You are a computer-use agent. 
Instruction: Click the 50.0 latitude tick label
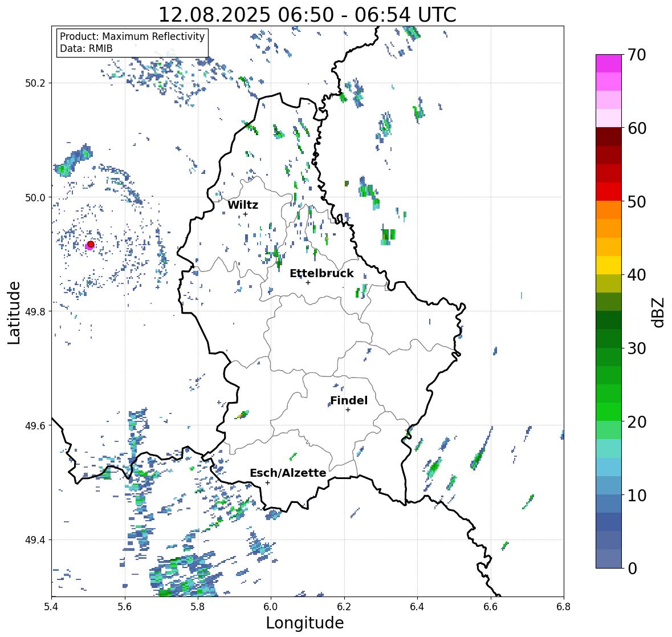pos(35,198)
